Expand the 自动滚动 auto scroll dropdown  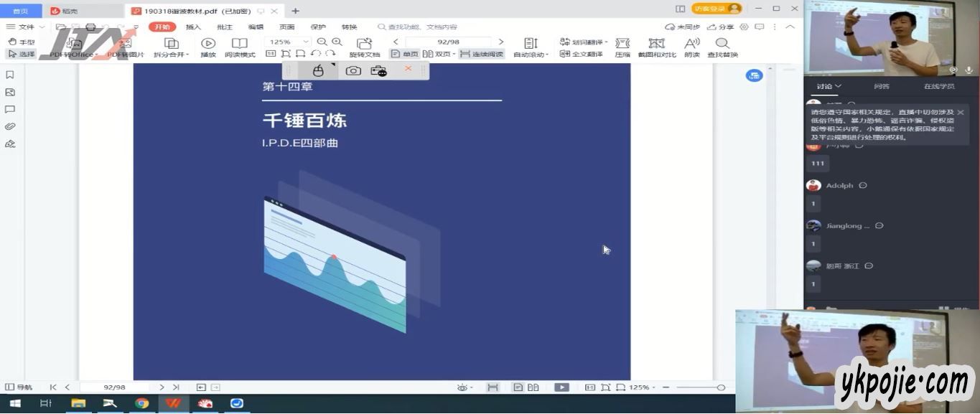tap(531, 47)
